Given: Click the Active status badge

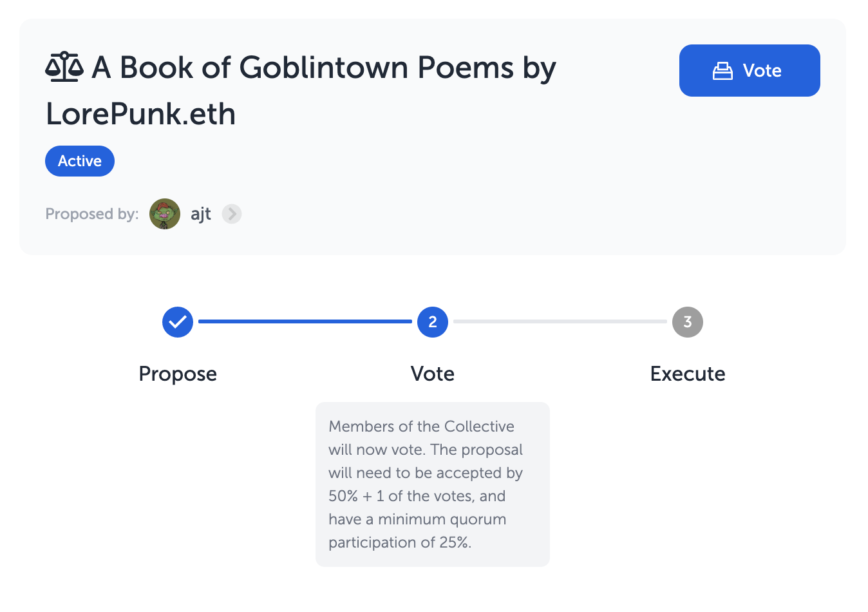Looking at the screenshot, I should [x=80, y=161].
